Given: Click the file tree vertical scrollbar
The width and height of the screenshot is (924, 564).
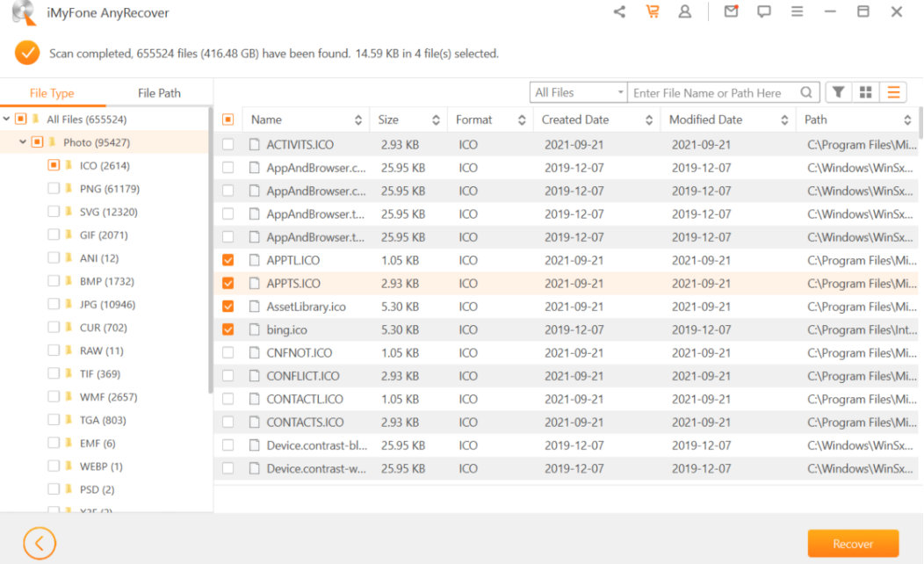Looking at the screenshot, I should click(x=211, y=250).
